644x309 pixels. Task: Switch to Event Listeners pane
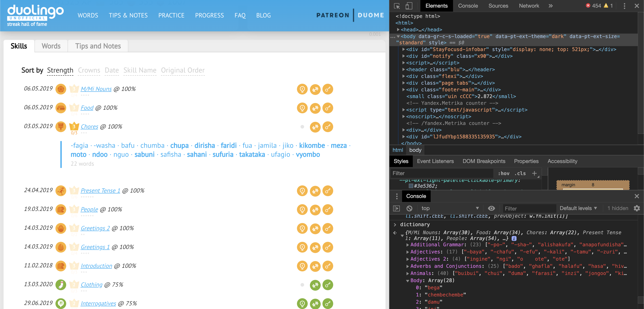click(x=435, y=161)
